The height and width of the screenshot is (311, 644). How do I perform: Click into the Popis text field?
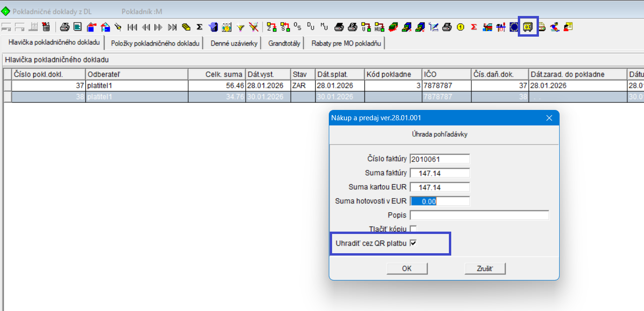click(479, 215)
